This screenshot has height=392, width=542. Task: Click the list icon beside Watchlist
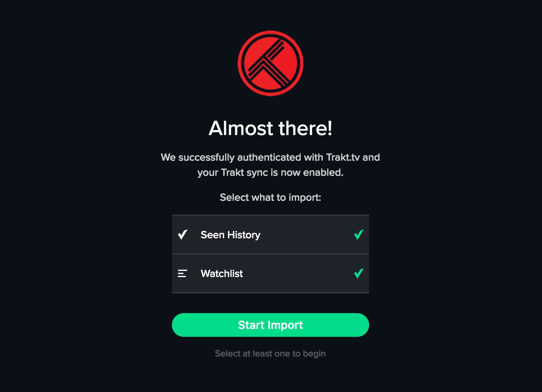182,273
